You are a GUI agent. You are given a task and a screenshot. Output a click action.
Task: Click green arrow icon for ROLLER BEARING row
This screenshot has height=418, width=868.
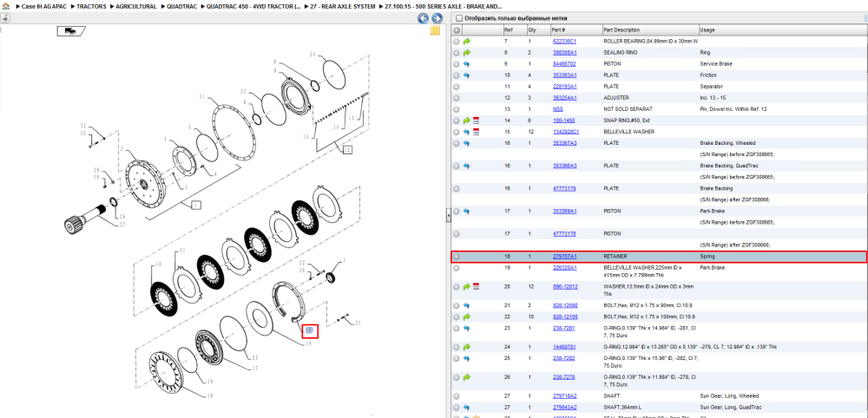point(467,42)
